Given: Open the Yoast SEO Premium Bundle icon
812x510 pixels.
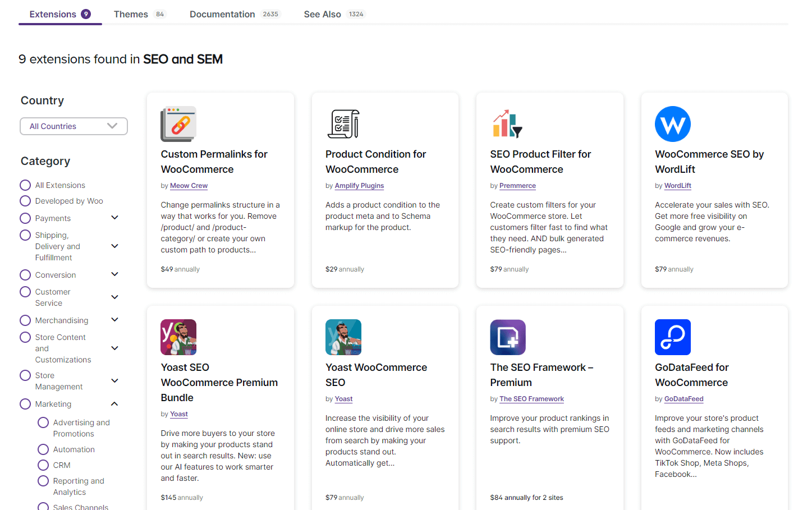Looking at the screenshot, I should click(x=178, y=337).
